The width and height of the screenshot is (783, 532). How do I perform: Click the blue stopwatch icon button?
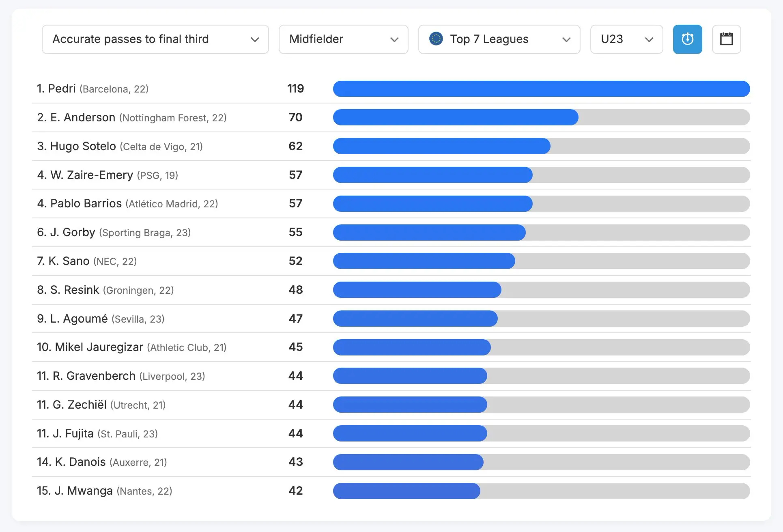coord(687,39)
